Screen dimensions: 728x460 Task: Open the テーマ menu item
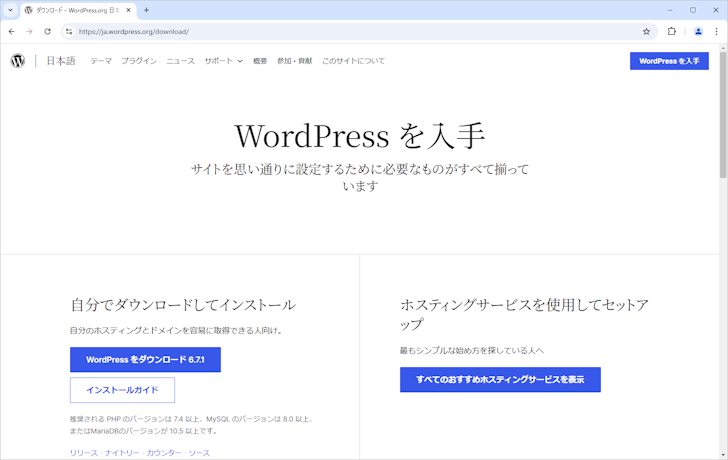click(101, 61)
